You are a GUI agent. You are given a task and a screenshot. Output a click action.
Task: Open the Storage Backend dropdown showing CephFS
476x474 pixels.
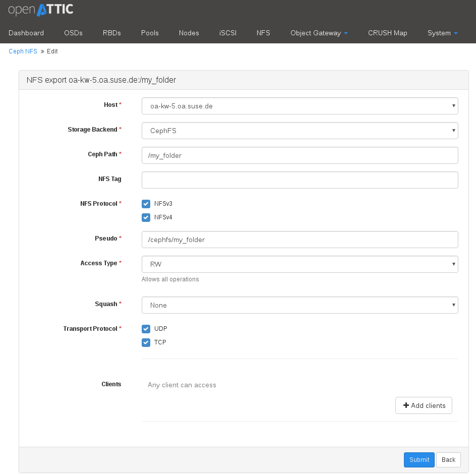300,131
